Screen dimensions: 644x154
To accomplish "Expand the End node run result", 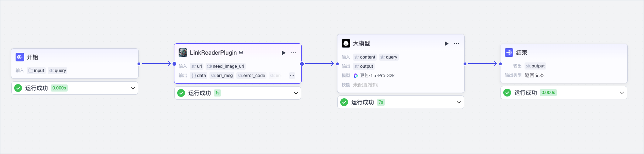I will pos(622,93).
